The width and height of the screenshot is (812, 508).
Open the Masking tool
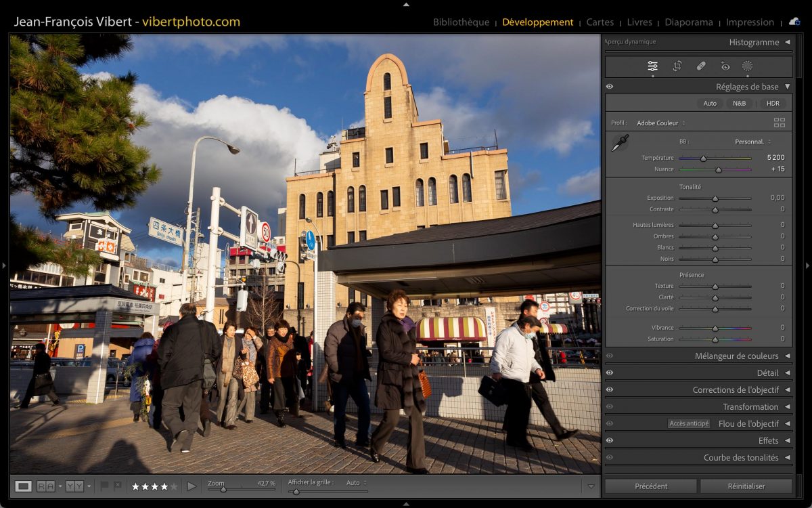(x=747, y=66)
